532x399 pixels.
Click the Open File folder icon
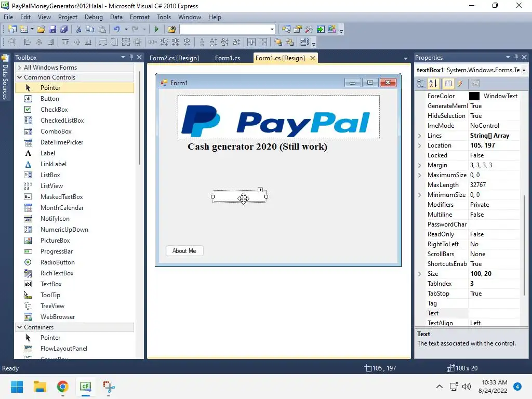[41, 29]
